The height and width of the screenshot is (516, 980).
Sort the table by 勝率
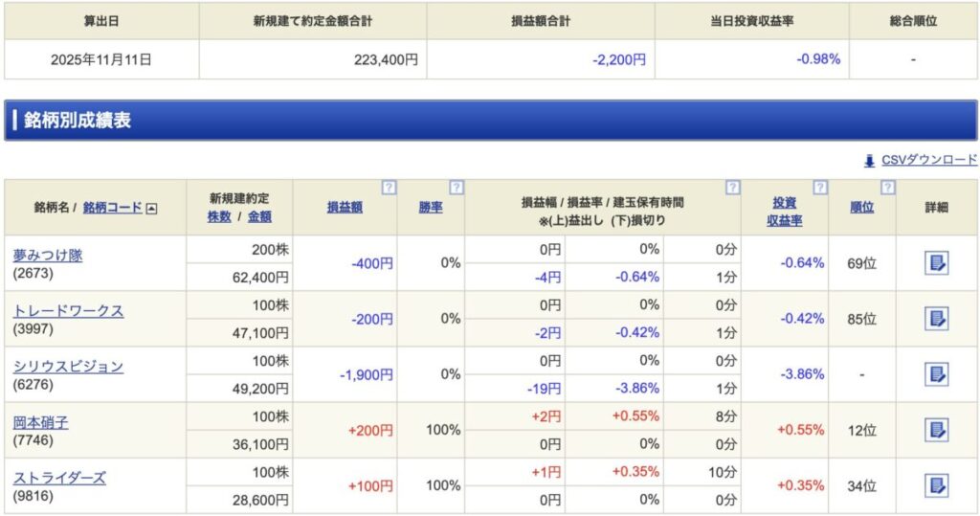(x=431, y=208)
